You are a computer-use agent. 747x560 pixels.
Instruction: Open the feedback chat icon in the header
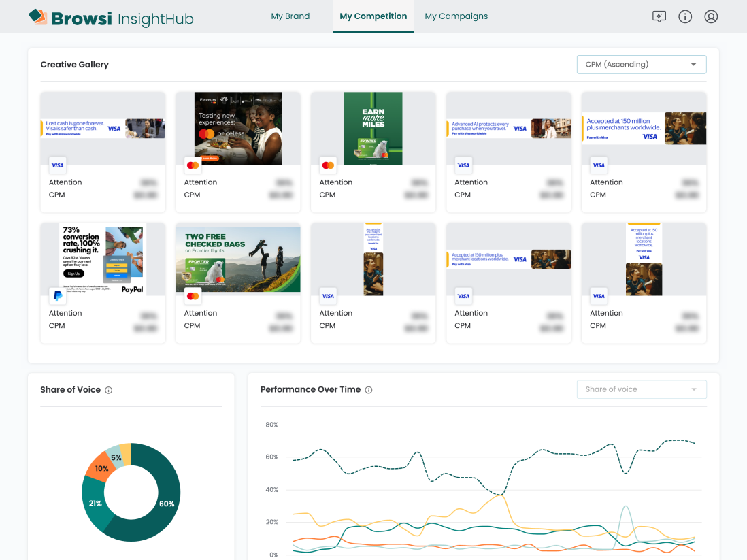click(659, 17)
